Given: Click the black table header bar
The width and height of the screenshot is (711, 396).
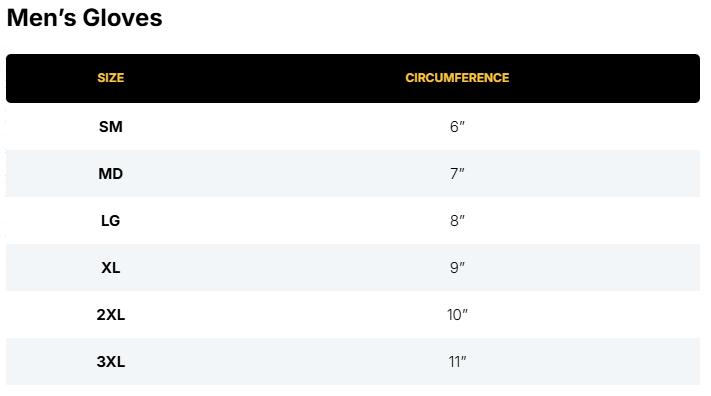Looking at the screenshot, I should 353,78.
